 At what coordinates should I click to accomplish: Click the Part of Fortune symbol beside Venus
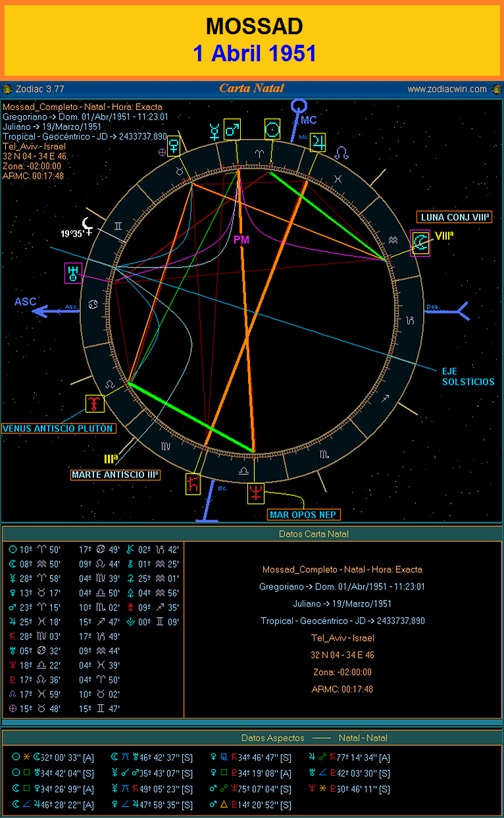162,151
